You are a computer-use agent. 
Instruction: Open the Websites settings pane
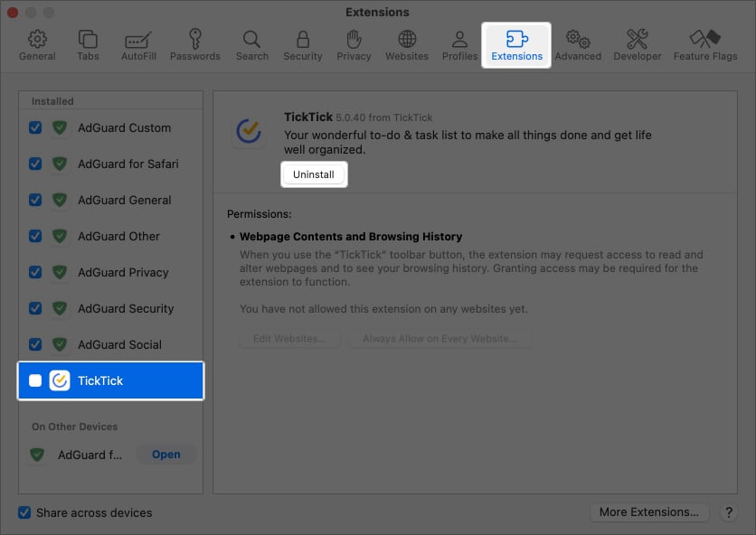coord(406,46)
